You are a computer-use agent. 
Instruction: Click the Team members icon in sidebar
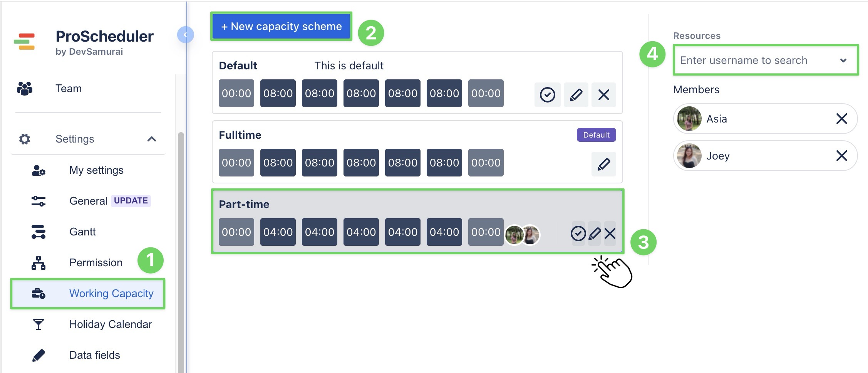tap(25, 88)
